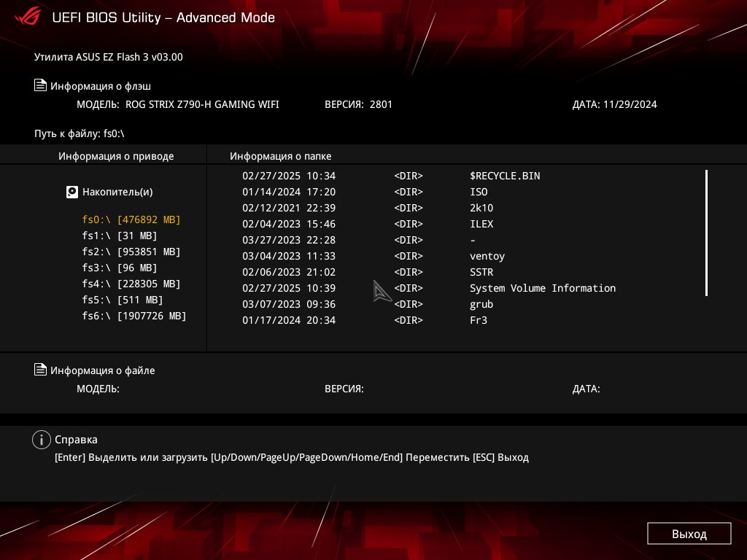Click the ВЕРСИЯ: label under file information

click(x=344, y=389)
